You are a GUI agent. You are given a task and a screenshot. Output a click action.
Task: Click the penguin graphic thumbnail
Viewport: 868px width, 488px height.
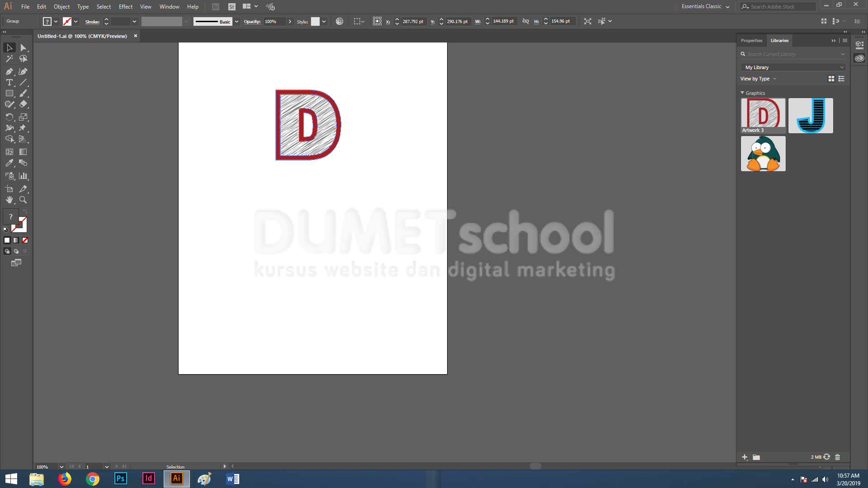click(x=763, y=154)
